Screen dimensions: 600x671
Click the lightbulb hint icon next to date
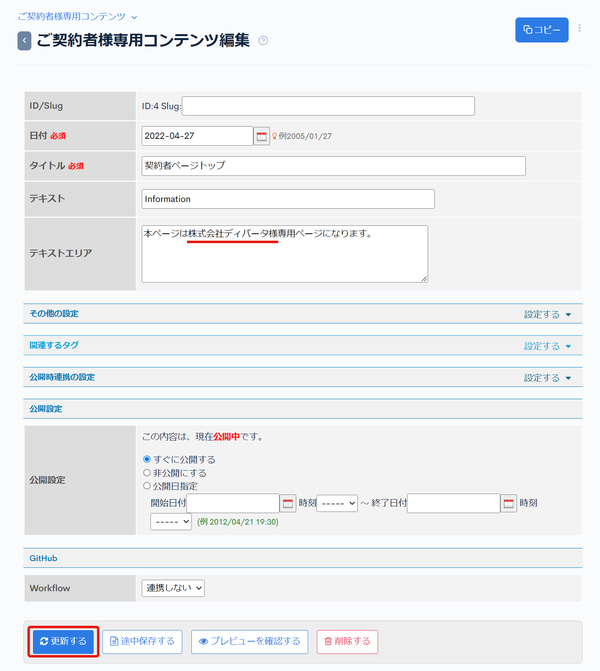point(275,136)
